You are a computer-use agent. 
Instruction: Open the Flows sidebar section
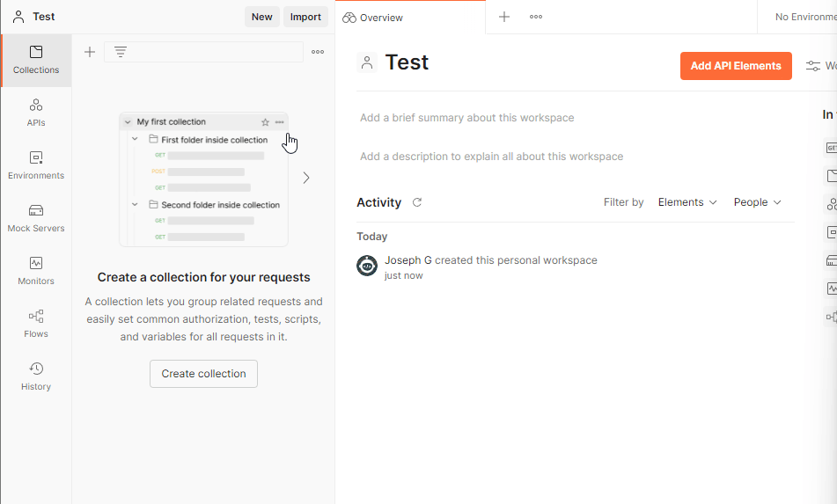point(36,324)
